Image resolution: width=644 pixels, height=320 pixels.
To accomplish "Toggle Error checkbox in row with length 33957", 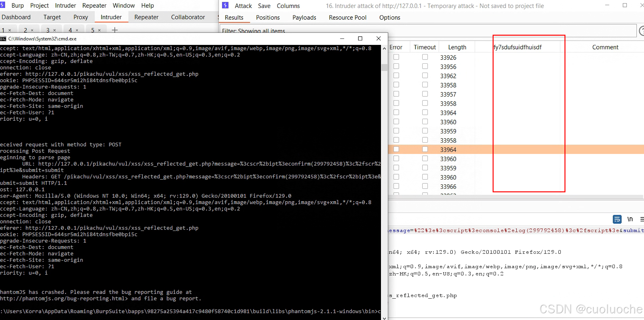I will (x=396, y=94).
